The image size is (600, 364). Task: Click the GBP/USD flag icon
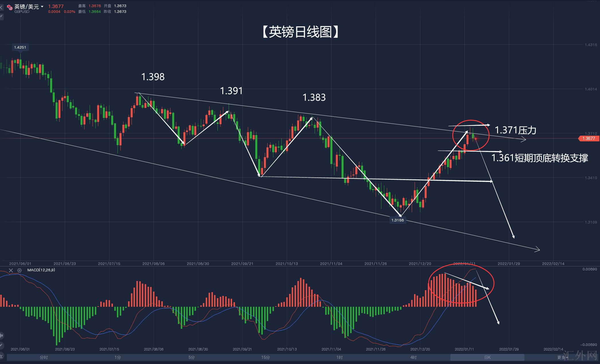point(10,7)
